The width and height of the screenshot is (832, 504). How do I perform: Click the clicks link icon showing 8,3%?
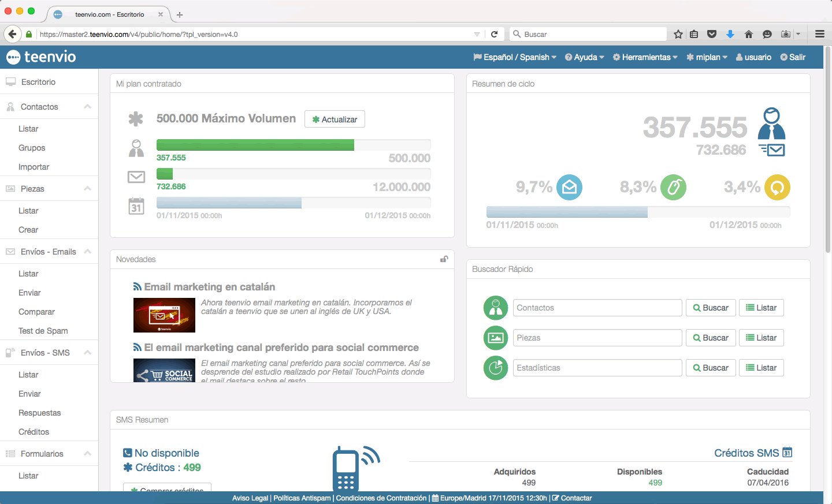[x=673, y=187]
